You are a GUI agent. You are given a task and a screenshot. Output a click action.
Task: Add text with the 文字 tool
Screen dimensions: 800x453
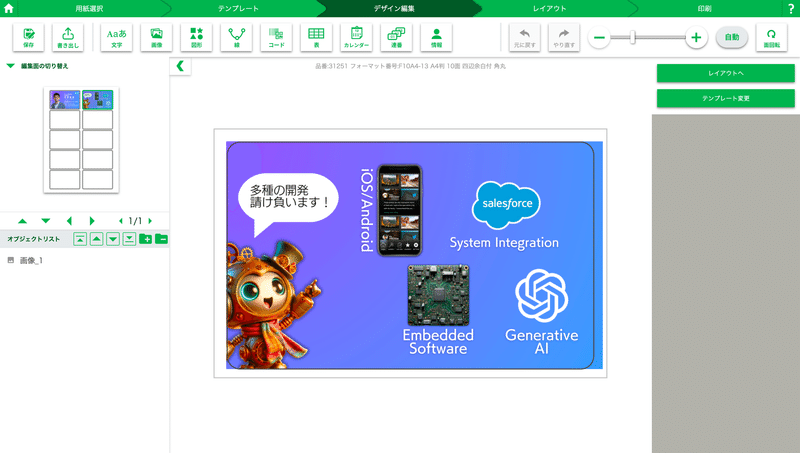point(116,37)
